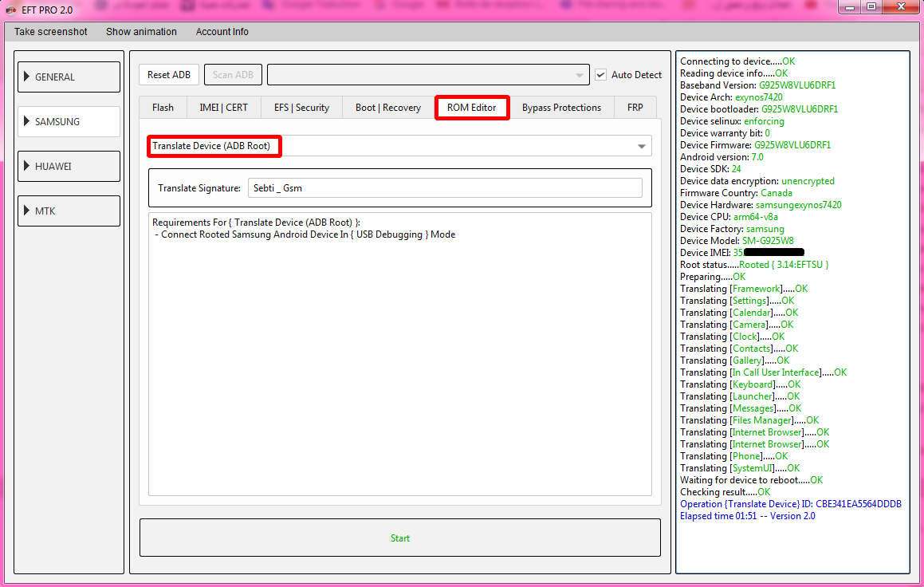The width and height of the screenshot is (924, 587).
Task: Open the Boot | Recovery tab
Action: coord(388,108)
